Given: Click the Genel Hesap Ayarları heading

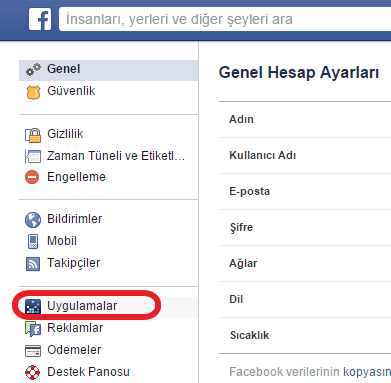Looking at the screenshot, I should (299, 72).
